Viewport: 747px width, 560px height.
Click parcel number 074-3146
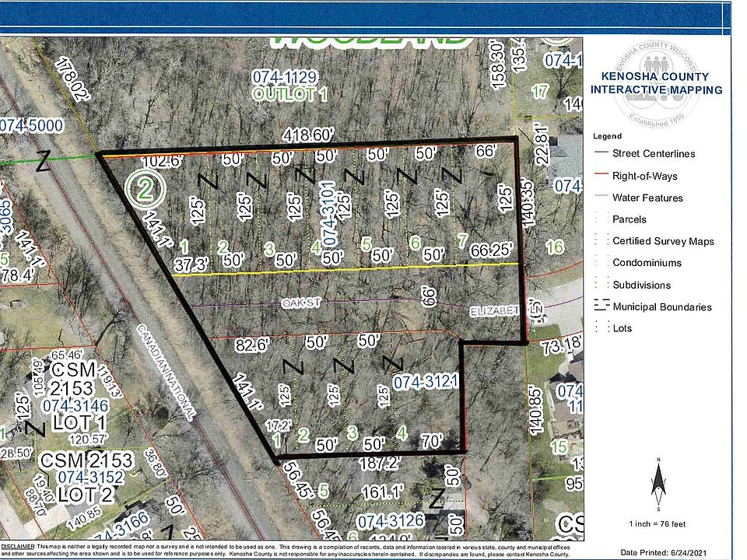(x=75, y=406)
